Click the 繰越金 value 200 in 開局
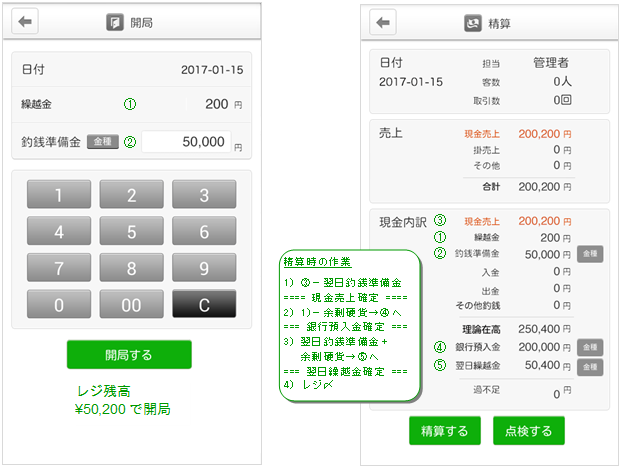 coord(217,104)
